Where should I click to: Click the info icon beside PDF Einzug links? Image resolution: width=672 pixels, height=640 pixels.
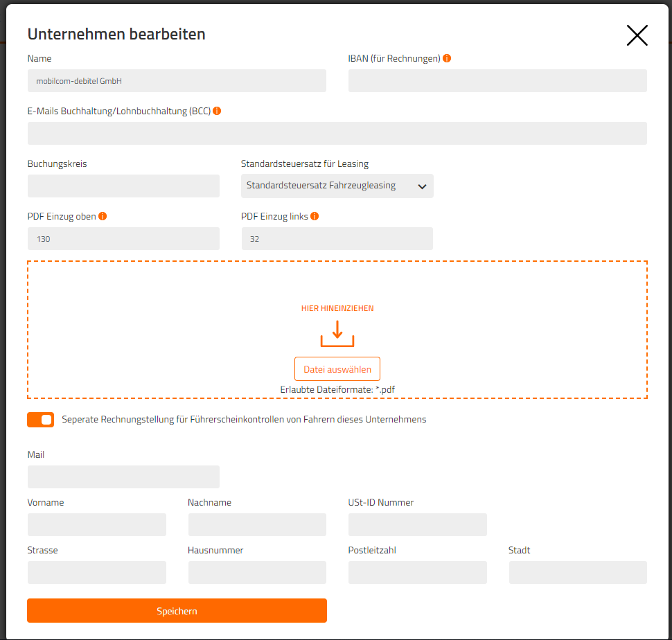pos(315,216)
